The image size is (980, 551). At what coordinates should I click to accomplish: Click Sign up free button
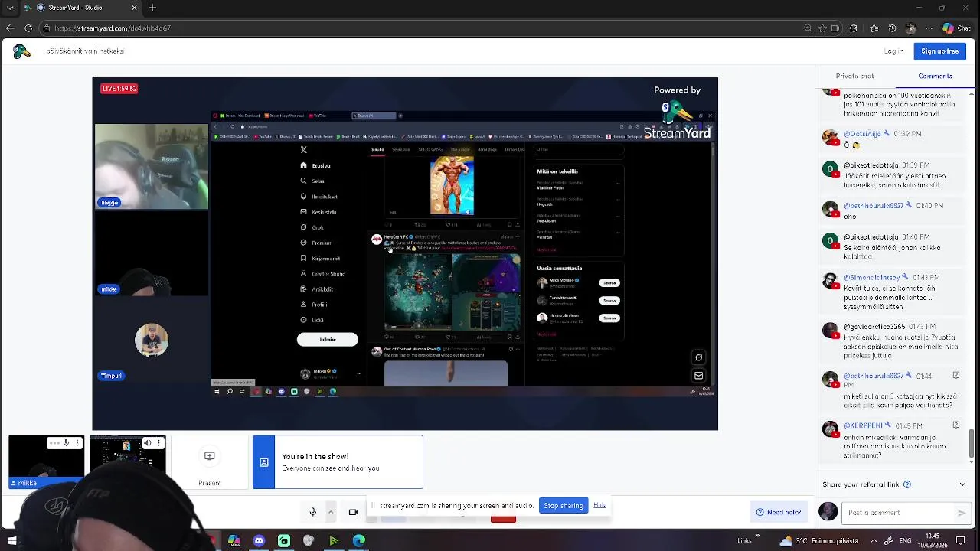939,51
